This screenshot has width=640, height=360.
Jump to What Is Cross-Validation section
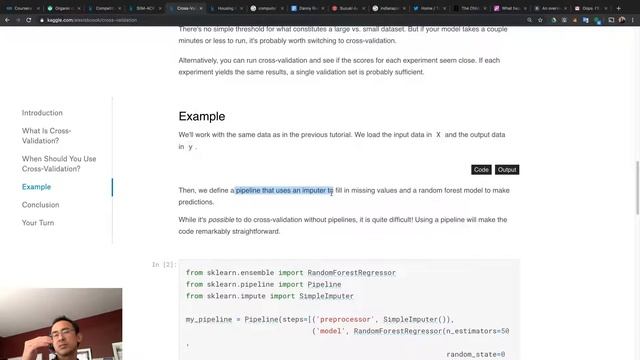47,136
